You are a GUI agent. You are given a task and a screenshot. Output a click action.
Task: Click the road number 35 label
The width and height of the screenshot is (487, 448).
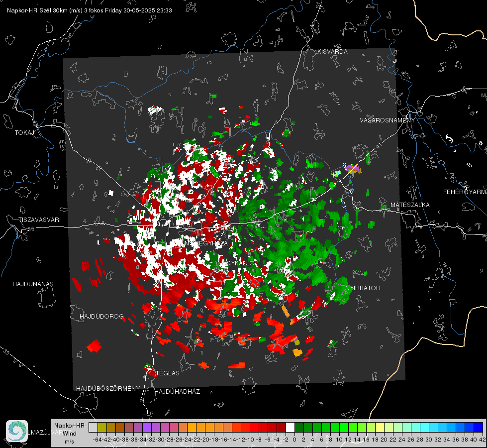point(7,351)
